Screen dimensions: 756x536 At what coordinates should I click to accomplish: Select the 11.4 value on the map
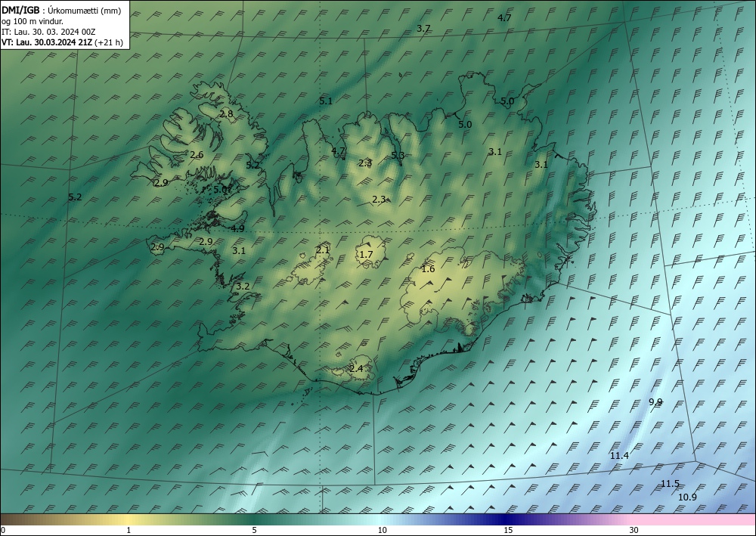[620, 456]
